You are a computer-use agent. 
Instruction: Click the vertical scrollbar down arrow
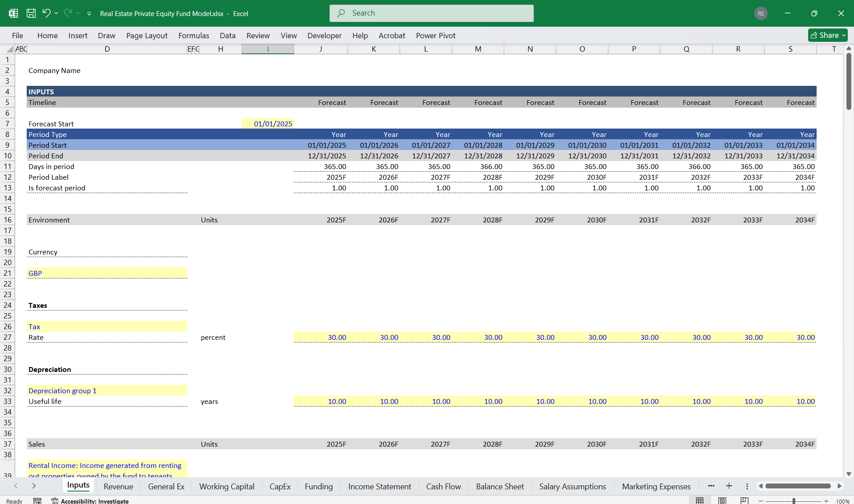pos(849,474)
